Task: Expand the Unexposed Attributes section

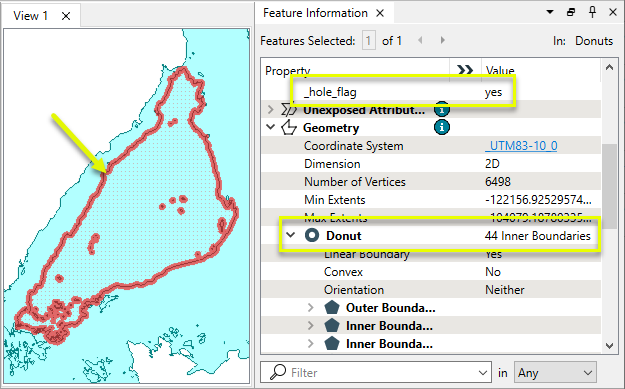Action: point(271,110)
